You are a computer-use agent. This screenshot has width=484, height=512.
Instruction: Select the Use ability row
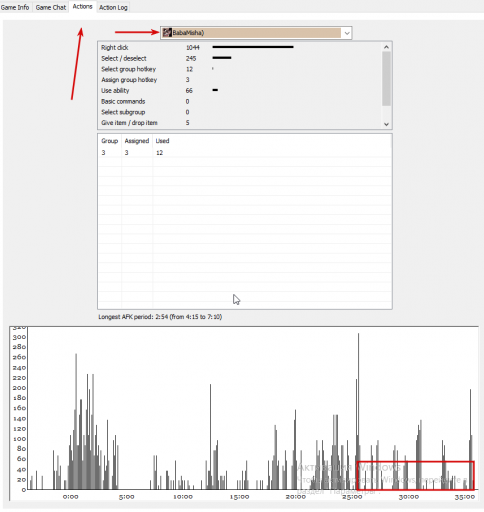coord(240,90)
